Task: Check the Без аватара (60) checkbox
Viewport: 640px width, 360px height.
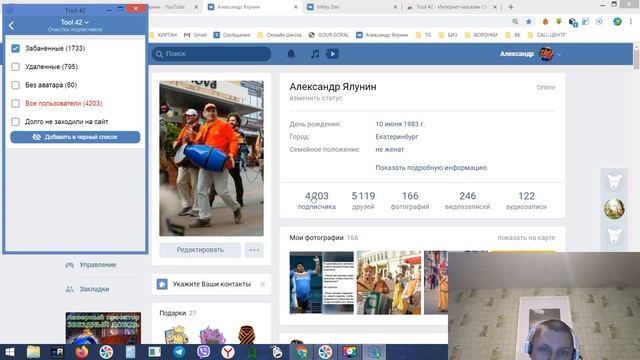Action: (x=16, y=85)
